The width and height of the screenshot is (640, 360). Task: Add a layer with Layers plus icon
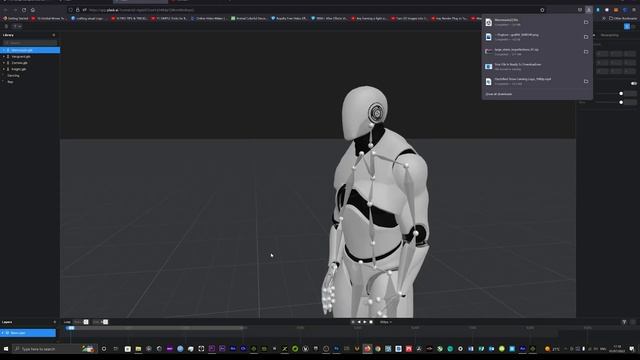(x=54, y=322)
